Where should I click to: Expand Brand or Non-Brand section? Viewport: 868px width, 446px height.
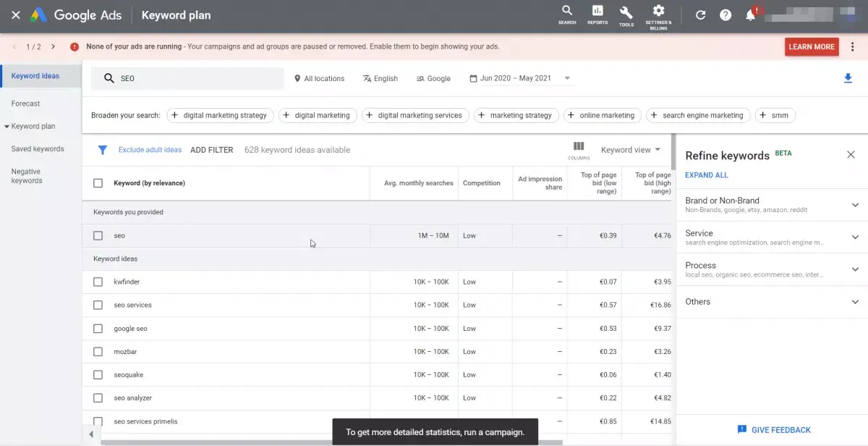point(855,205)
